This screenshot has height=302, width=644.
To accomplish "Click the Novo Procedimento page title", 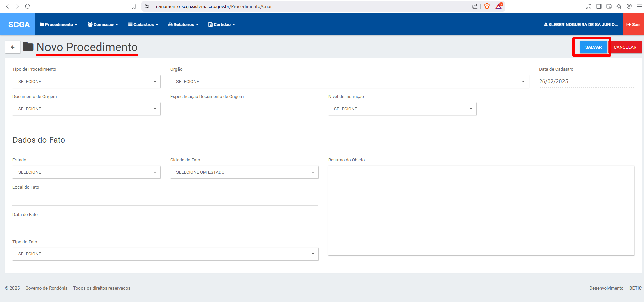I will (87, 47).
